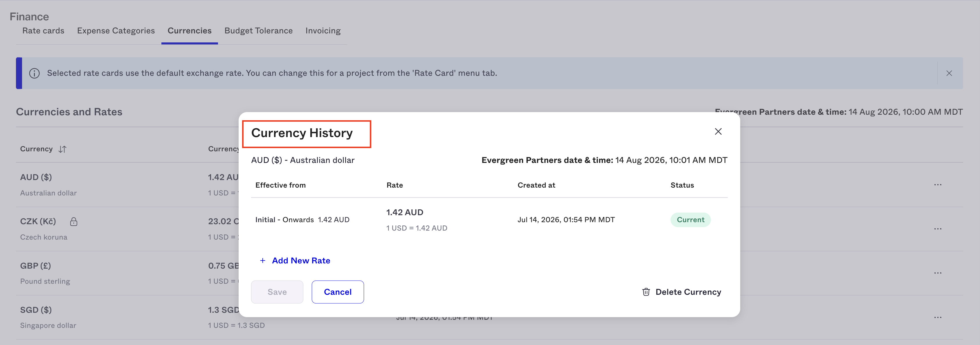Open the Expense Categories tab
The image size is (980, 345).
click(116, 30)
